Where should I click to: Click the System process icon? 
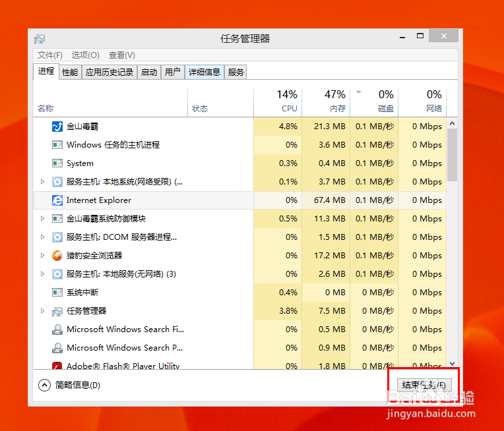point(57,163)
